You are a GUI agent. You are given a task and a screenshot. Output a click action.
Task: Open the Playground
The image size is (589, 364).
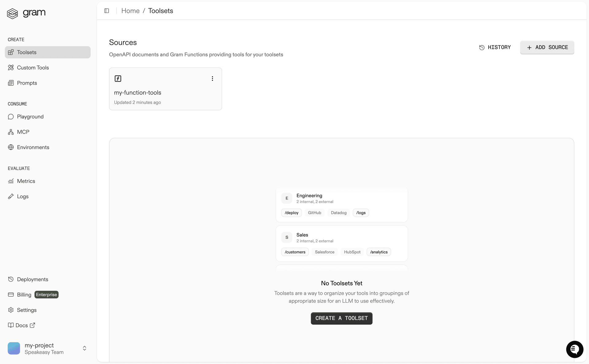coord(30,116)
